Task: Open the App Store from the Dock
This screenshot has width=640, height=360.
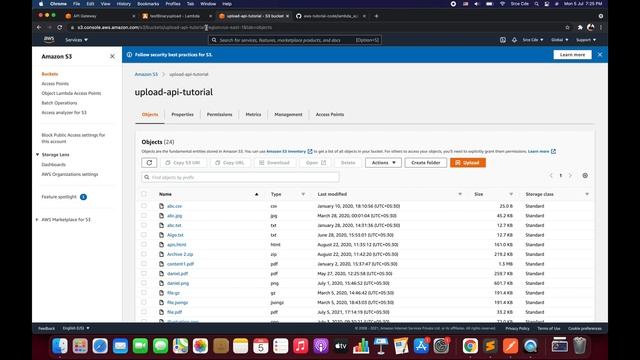Action: [x=421, y=346]
